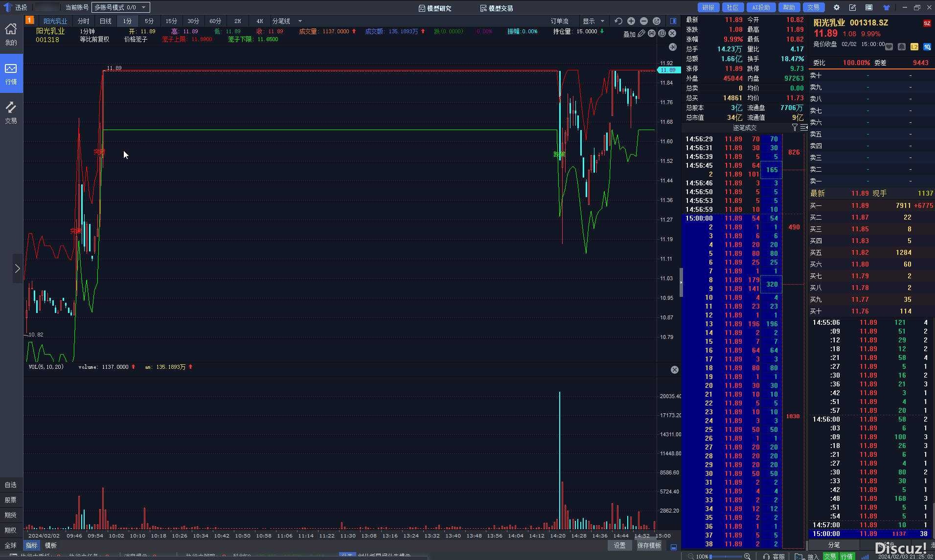Image resolution: width=935 pixels, height=560 pixels.
Task: Zoom in chart with plus icon
Action: (631, 21)
